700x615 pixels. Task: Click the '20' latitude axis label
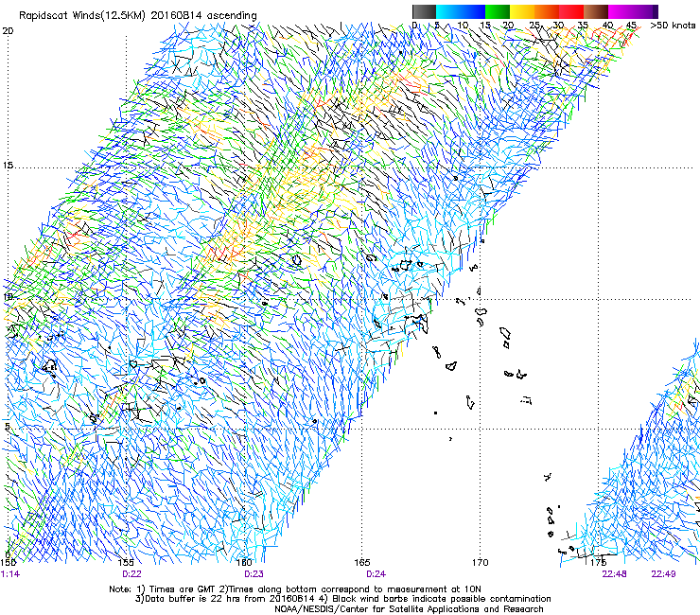click(8, 31)
